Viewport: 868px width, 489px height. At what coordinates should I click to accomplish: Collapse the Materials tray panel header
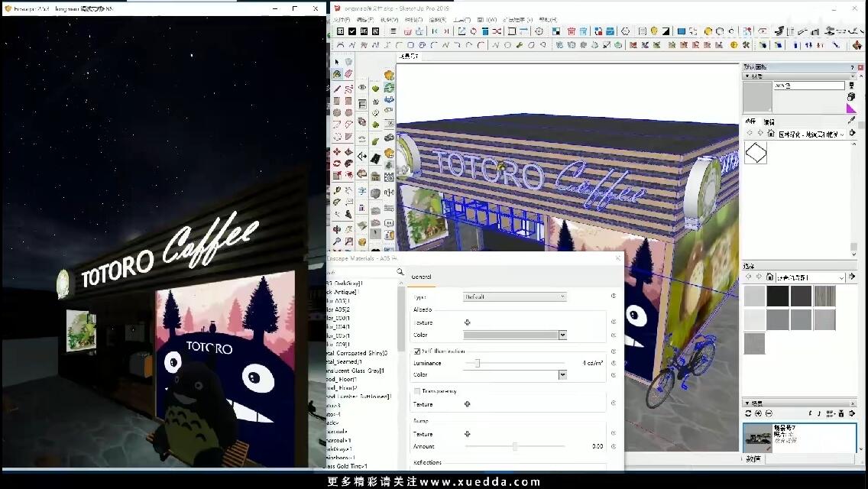coord(800,76)
